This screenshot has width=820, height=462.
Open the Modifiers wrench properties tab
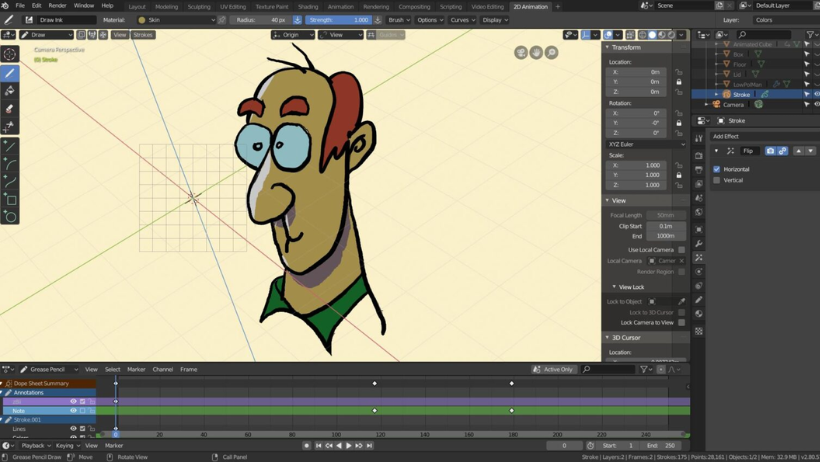(699, 244)
